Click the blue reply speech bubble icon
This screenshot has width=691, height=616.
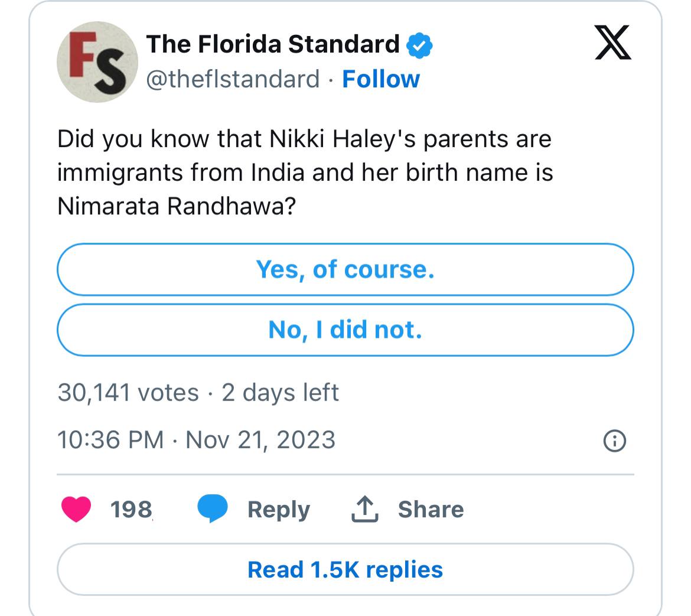click(x=212, y=510)
